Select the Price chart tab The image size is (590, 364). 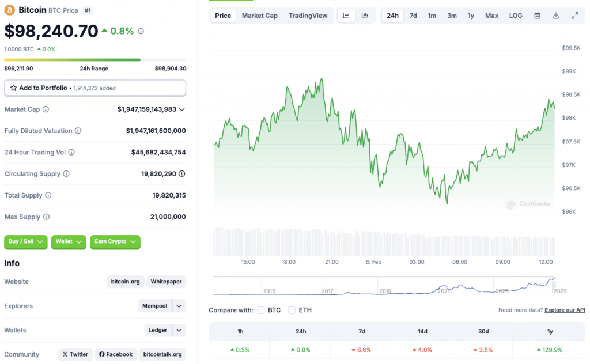coord(223,16)
